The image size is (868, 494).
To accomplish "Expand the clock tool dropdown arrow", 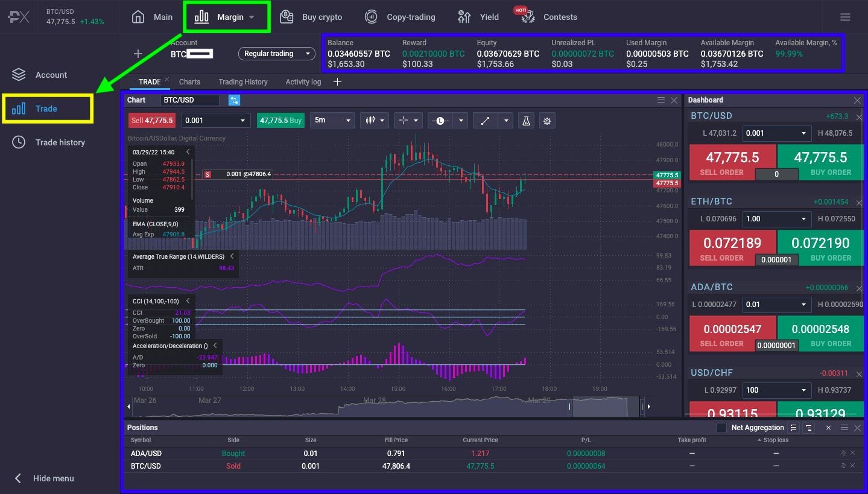I will [x=461, y=120].
